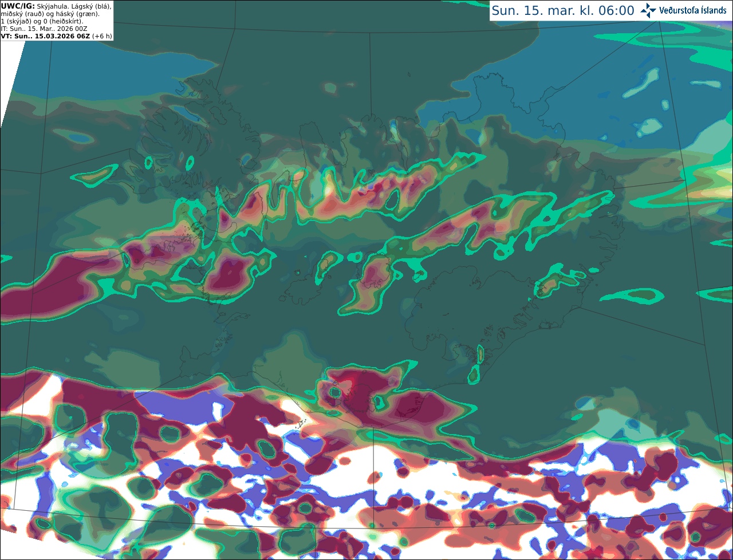The width and height of the screenshot is (733, 560).
Task: Click the Veðurstofa Íslands logo icon
Action: [x=648, y=10]
